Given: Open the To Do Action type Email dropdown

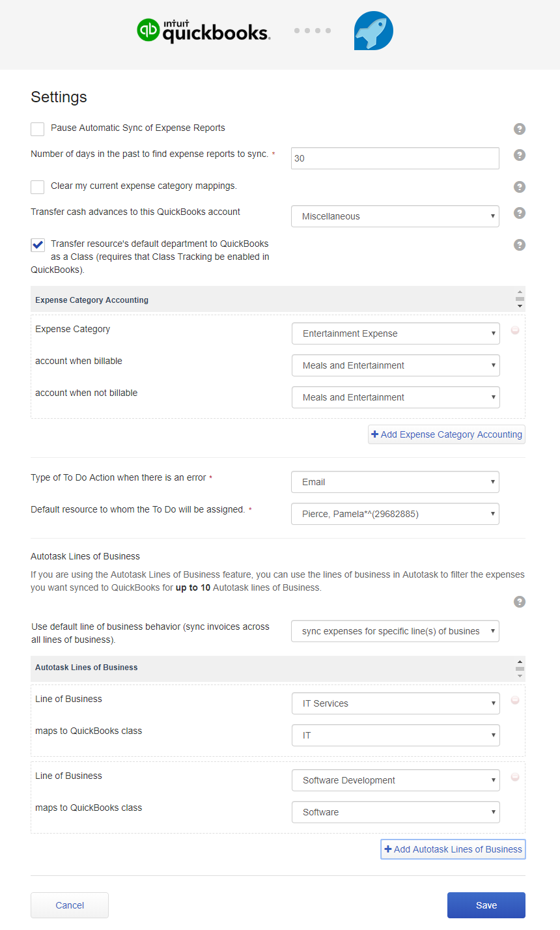Looking at the screenshot, I should (x=395, y=482).
